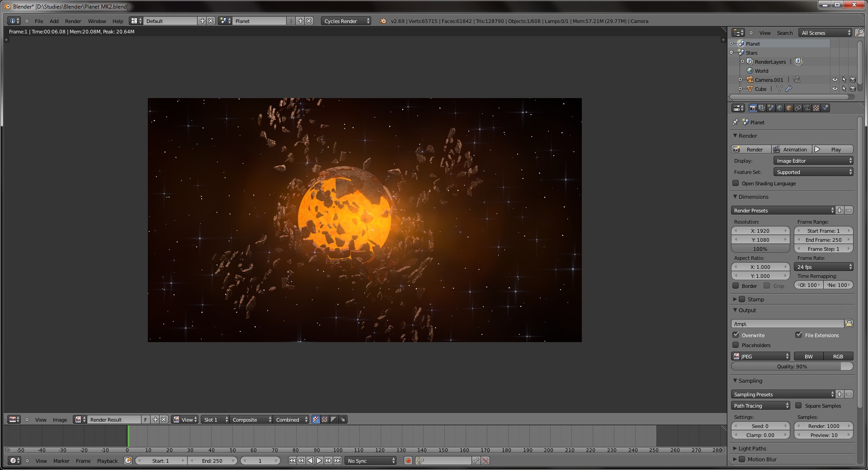This screenshot has width=868, height=470.
Task: Open the Display Image Editor dropdown
Action: coord(813,160)
